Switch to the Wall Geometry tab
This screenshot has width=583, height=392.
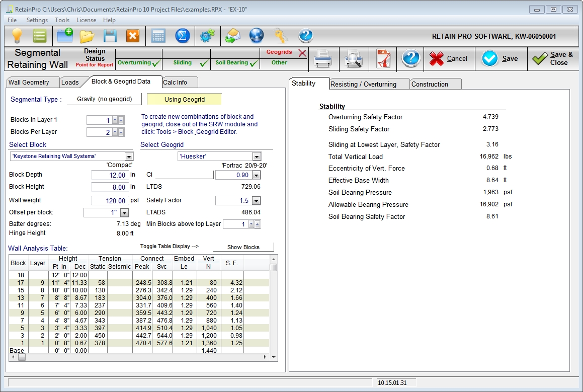click(x=29, y=83)
